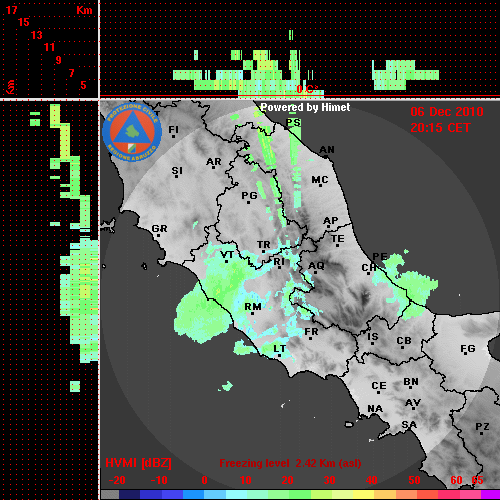The image size is (500, 500).
Task: Click the 30 dBZ legend value
Action: pos(329,480)
